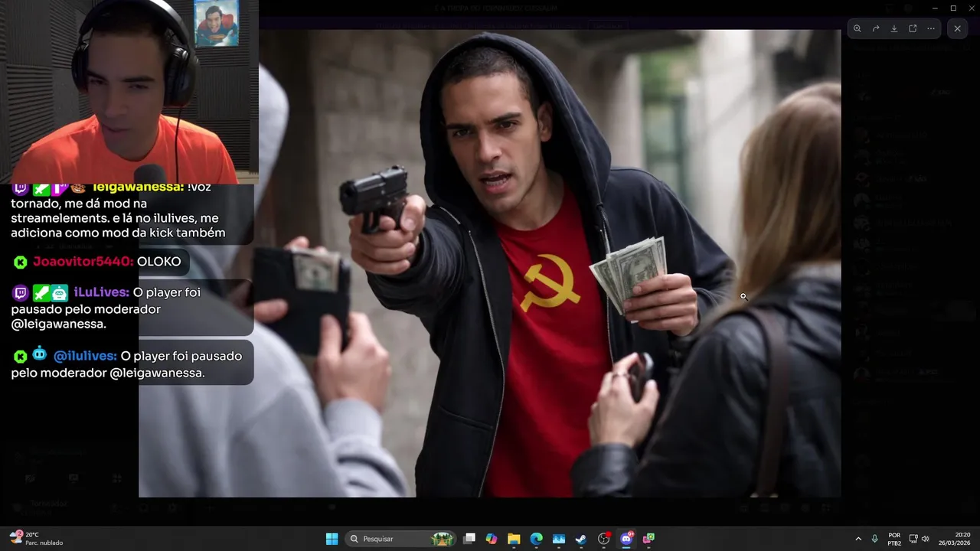
Task: Open Steam from the taskbar
Action: [581, 539]
